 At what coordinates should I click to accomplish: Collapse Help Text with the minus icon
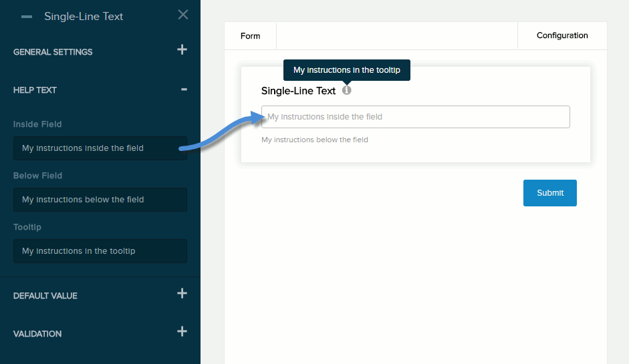point(184,89)
